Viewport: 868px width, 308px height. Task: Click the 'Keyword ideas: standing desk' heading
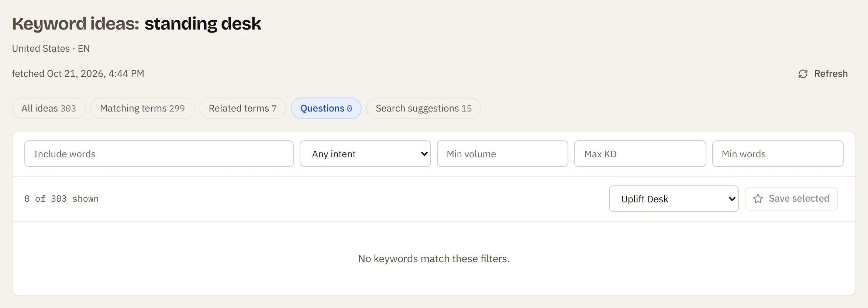(137, 24)
